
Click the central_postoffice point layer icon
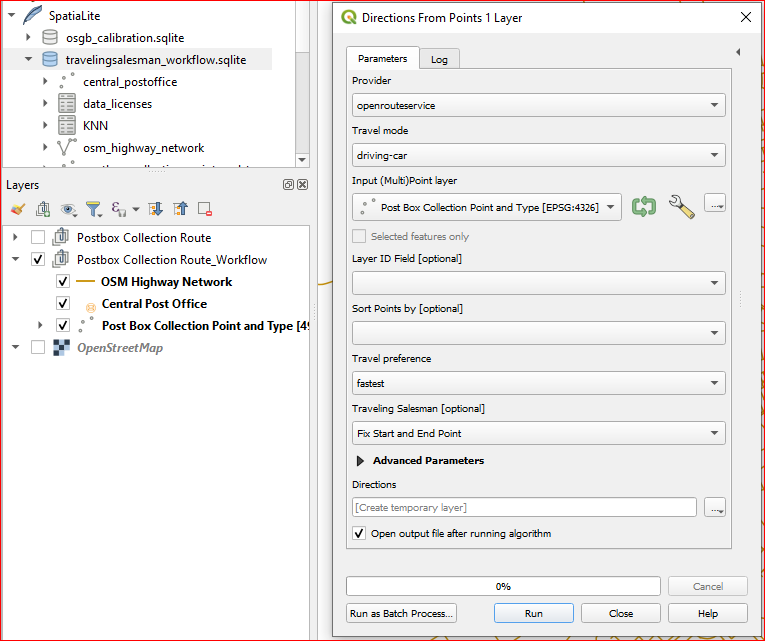pyautogui.click(x=67, y=81)
